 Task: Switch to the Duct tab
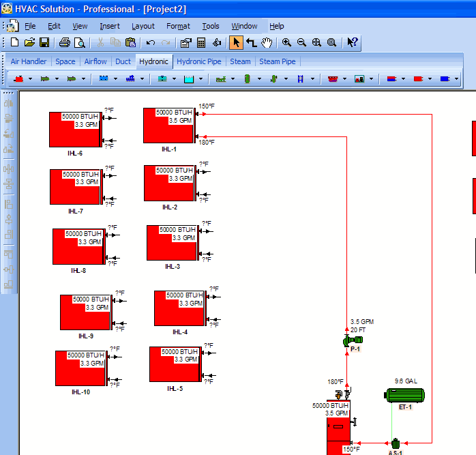(x=123, y=61)
